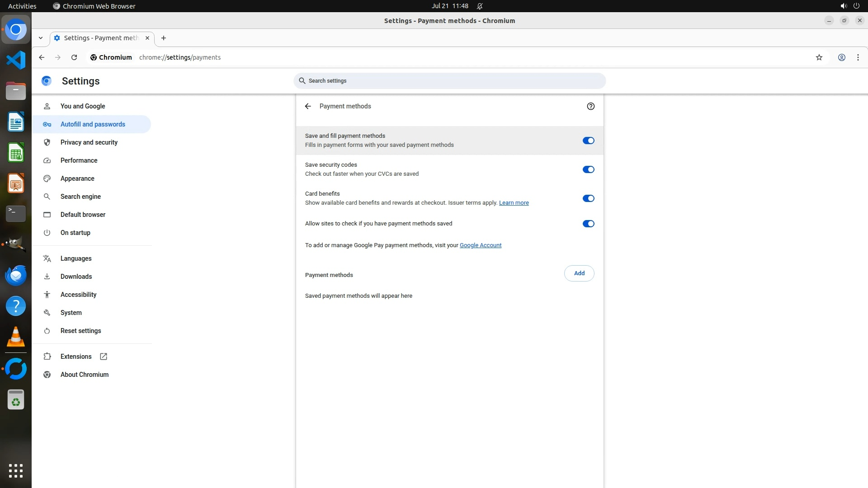
Task: Launch Visual Studio Code from the dock
Action: pos(16,60)
